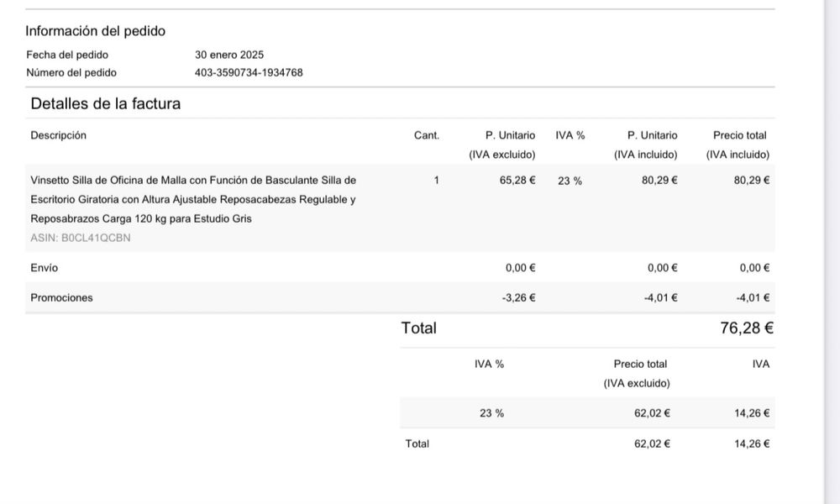Select the 14,26 € IVA in shaded row

click(x=752, y=413)
